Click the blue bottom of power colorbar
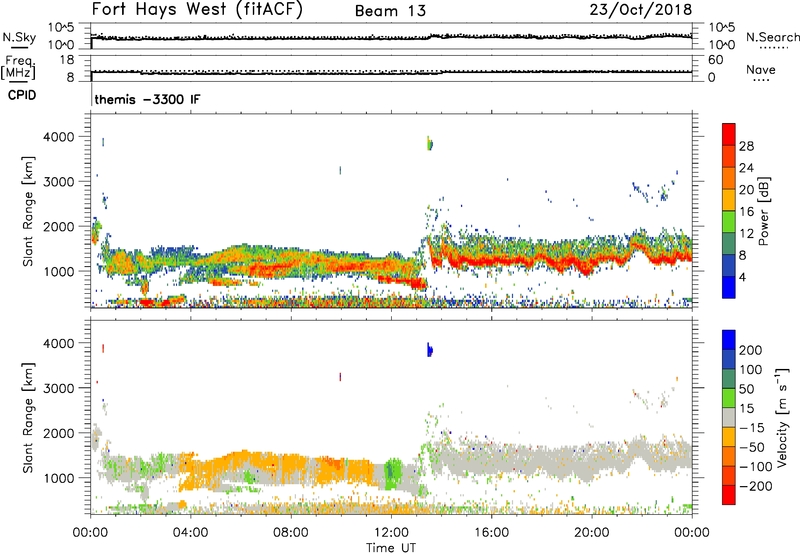800x554 pixels. [729, 287]
